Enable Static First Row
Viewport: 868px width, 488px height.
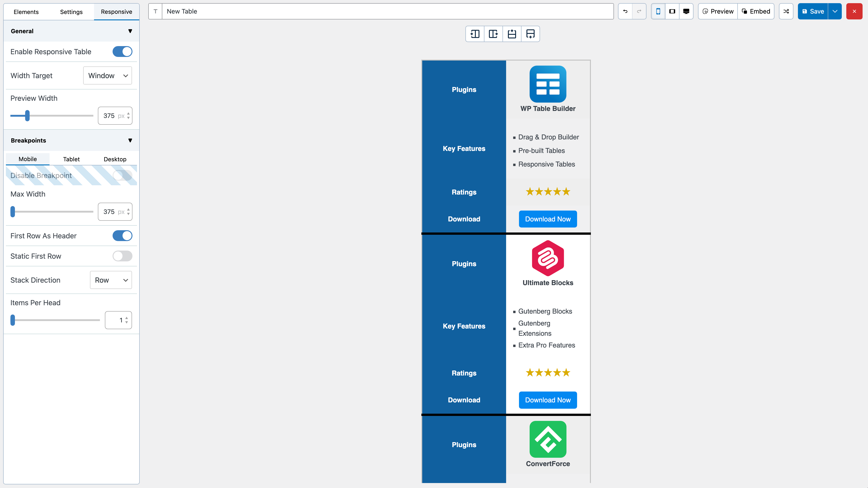[x=122, y=256]
